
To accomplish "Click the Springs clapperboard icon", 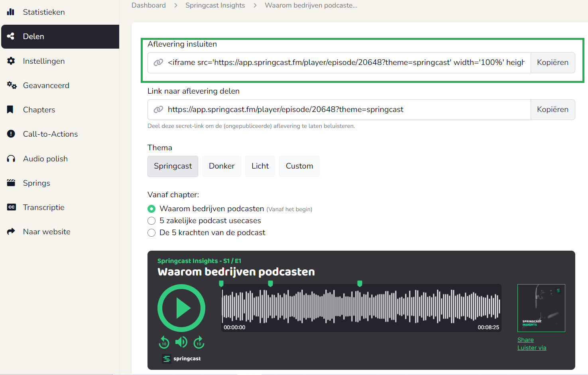I will 11,183.
